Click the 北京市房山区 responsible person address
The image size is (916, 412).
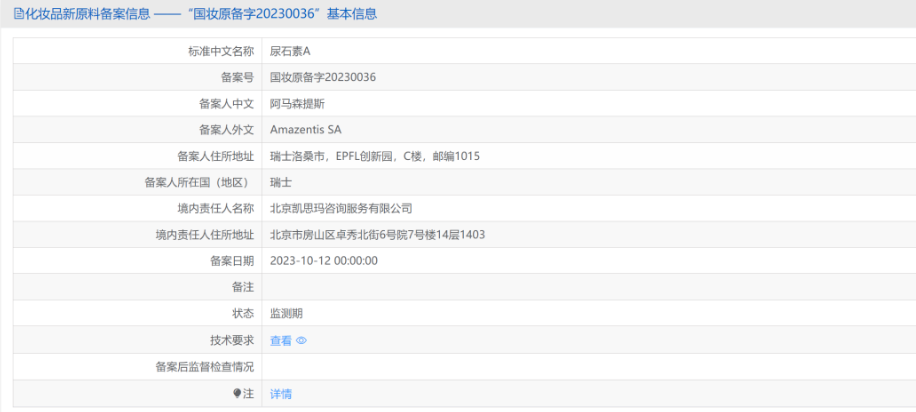[x=378, y=235]
